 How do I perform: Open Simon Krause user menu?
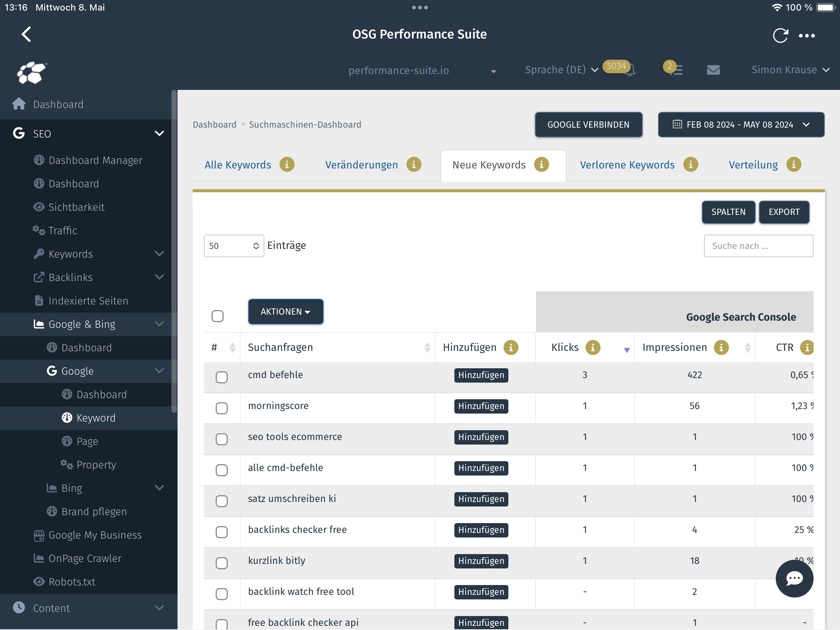(790, 70)
